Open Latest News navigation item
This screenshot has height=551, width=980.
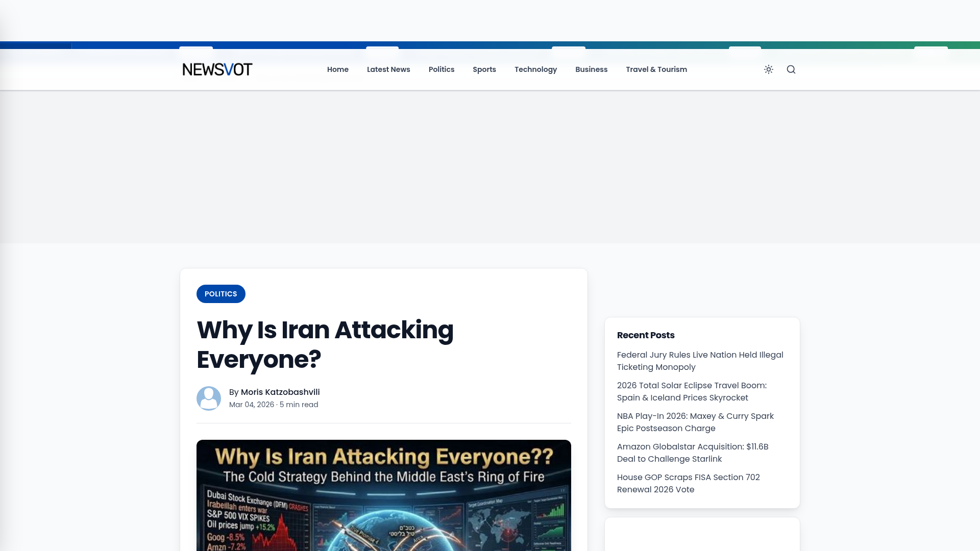(x=388, y=69)
